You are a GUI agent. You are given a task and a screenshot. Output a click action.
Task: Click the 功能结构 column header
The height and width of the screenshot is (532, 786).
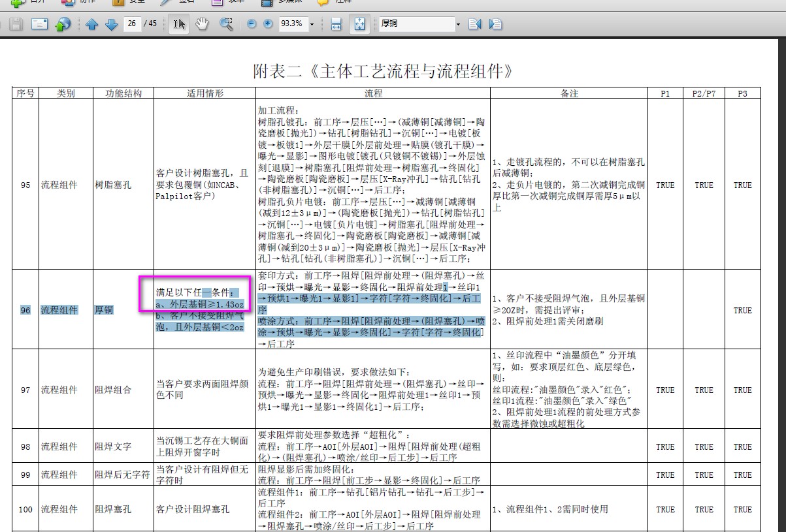coord(123,93)
